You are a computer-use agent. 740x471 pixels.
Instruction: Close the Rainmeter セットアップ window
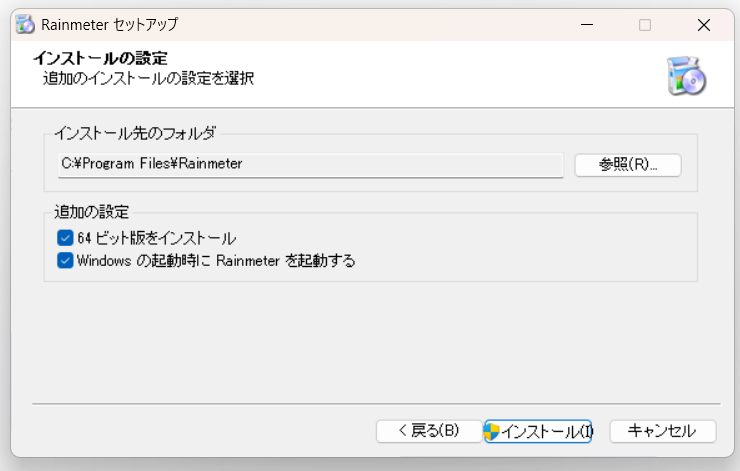click(x=704, y=24)
